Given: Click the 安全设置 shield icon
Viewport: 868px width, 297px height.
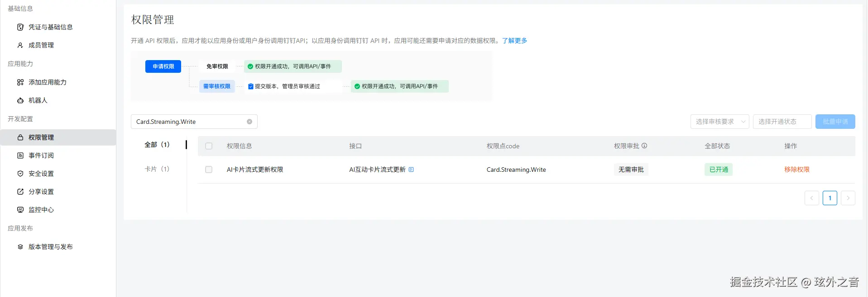Looking at the screenshot, I should (20, 174).
